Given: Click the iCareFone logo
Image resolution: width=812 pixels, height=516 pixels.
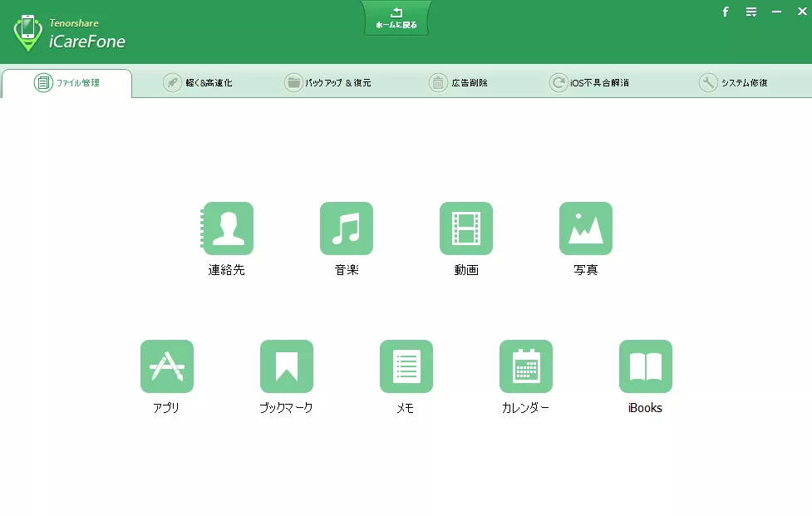Looking at the screenshot, I should pyautogui.click(x=70, y=33).
